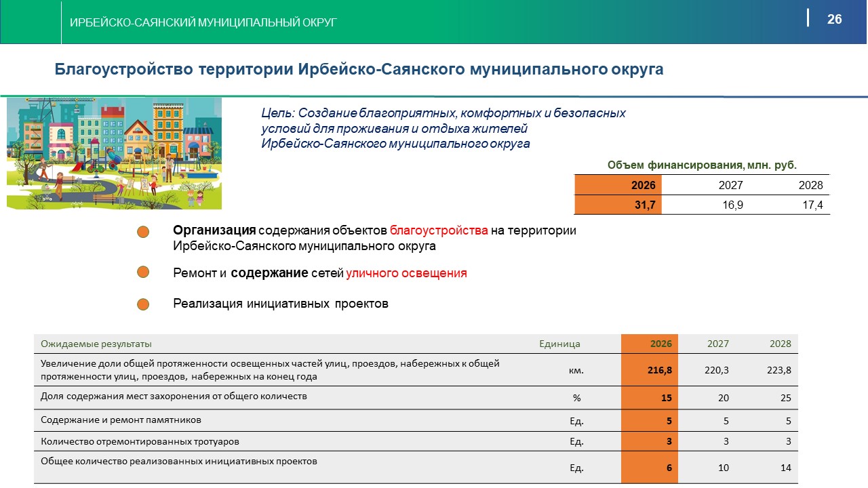
Task: Click the red word "благоустройства"
Action: [439, 230]
